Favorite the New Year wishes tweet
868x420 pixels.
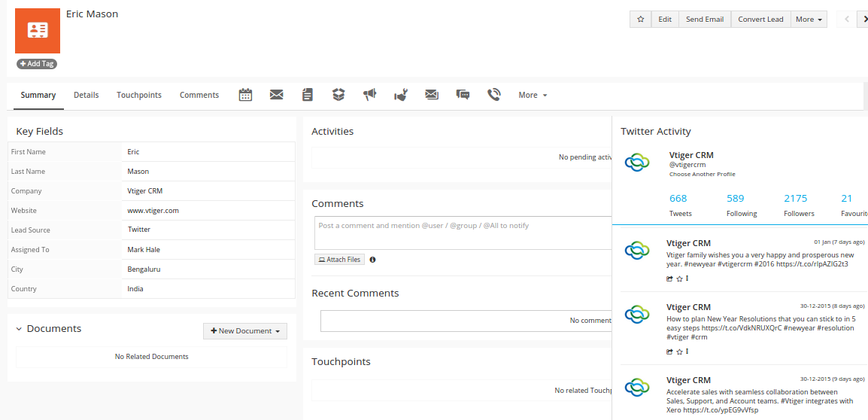tap(679, 278)
